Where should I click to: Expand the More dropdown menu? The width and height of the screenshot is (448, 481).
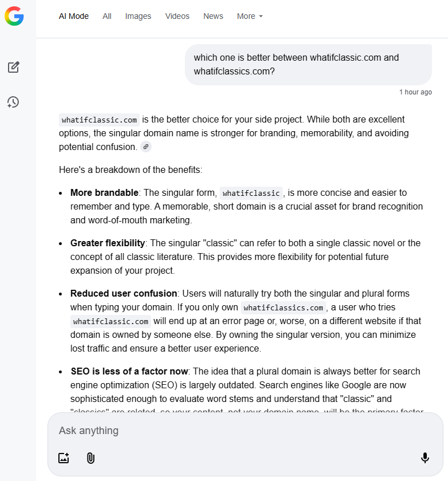tap(250, 16)
